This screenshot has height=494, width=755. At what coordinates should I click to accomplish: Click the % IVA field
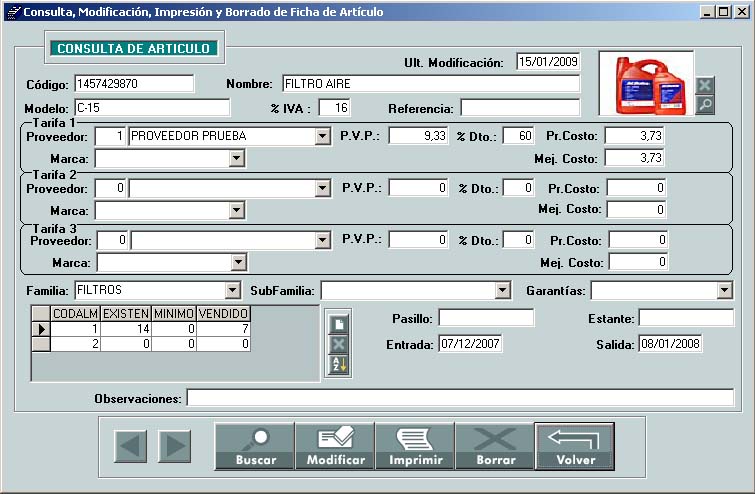click(335, 107)
